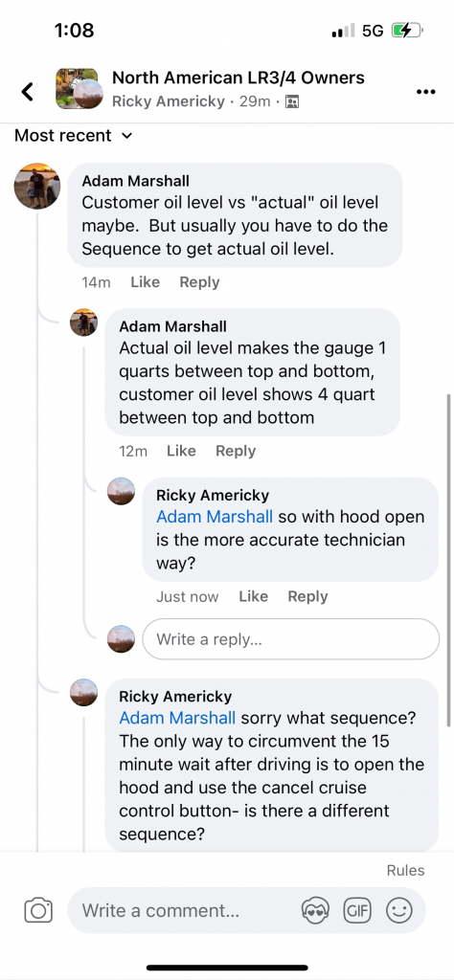This screenshot has height=980, width=454.
Task: Open the GIF picker icon
Action: pos(357,911)
